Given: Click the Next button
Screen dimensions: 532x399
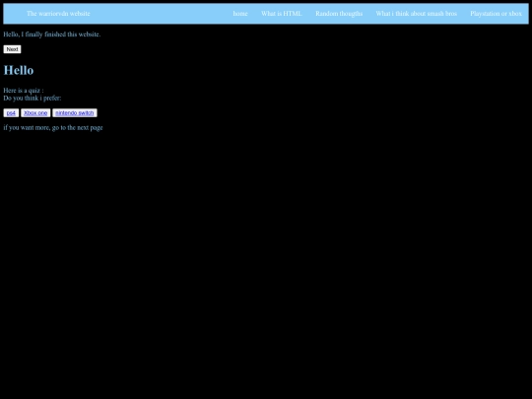Looking at the screenshot, I should [x=12, y=49].
